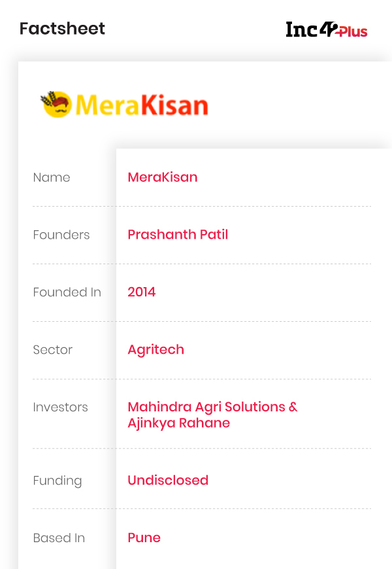Click Ajinkya Rahane investor name
Viewport: 392px width, 569px height.
coord(179,423)
